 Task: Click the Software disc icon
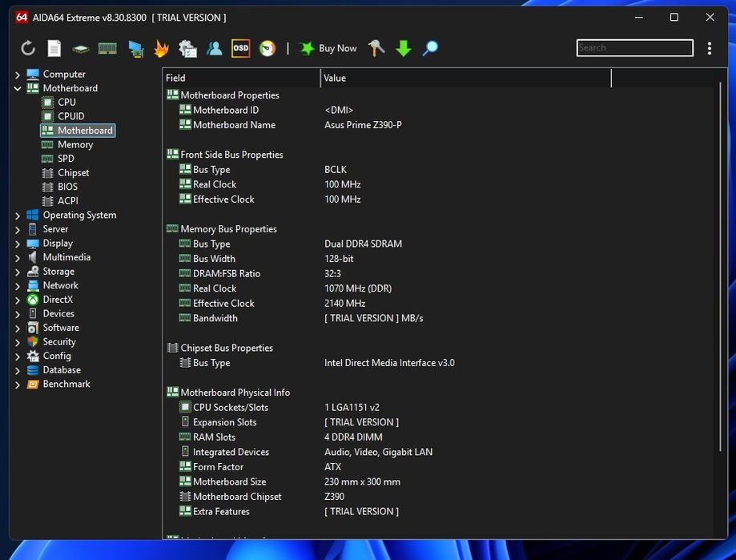pos(33,328)
